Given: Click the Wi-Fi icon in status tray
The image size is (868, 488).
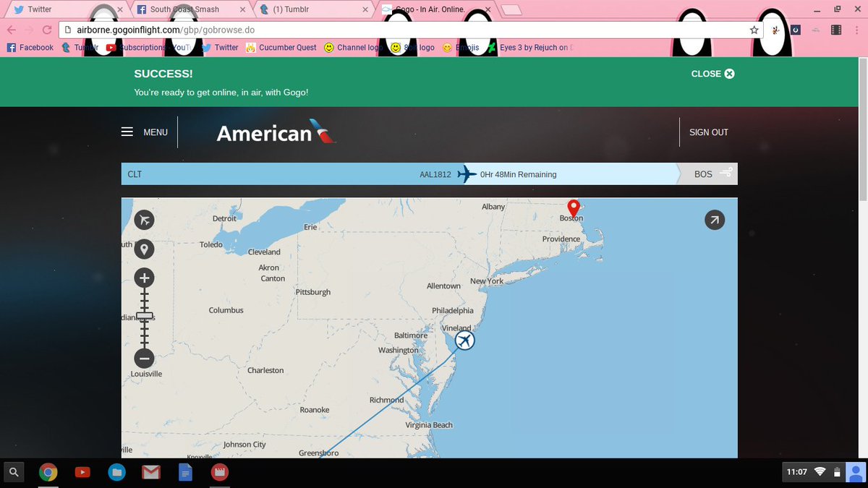Looking at the screenshot, I should [820, 472].
